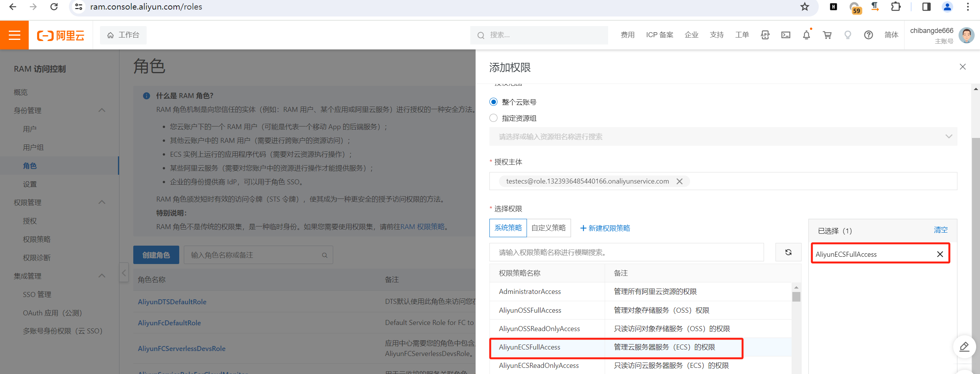Select the AliyunECSReadOnlyAccess policy row
This screenshot has height=374, width=980.
(x=640, y=365)
